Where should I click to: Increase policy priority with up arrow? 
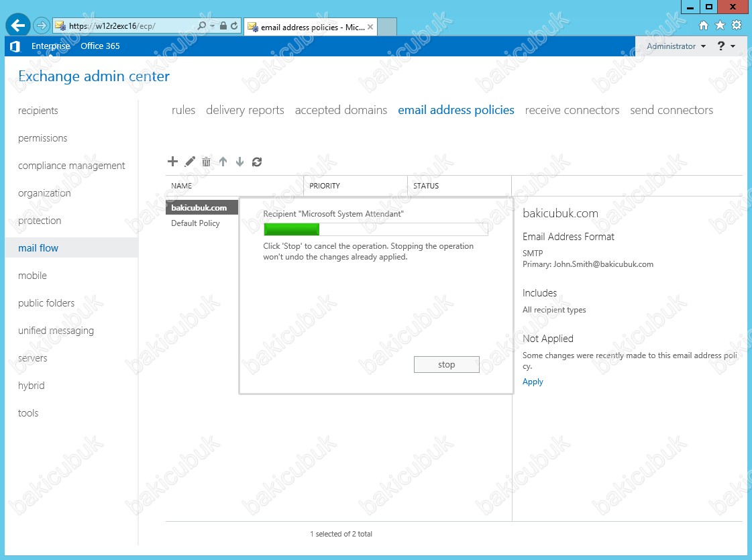pos(223,162)
